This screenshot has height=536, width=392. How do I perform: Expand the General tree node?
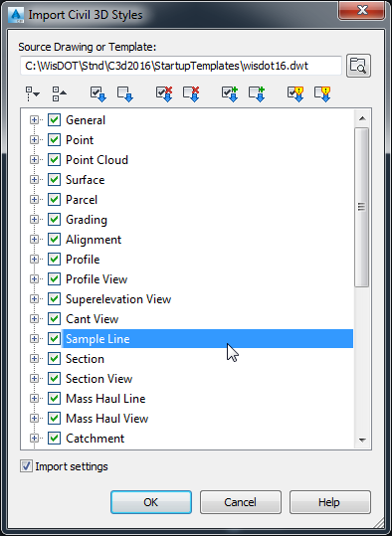click(x=34, y=120)
